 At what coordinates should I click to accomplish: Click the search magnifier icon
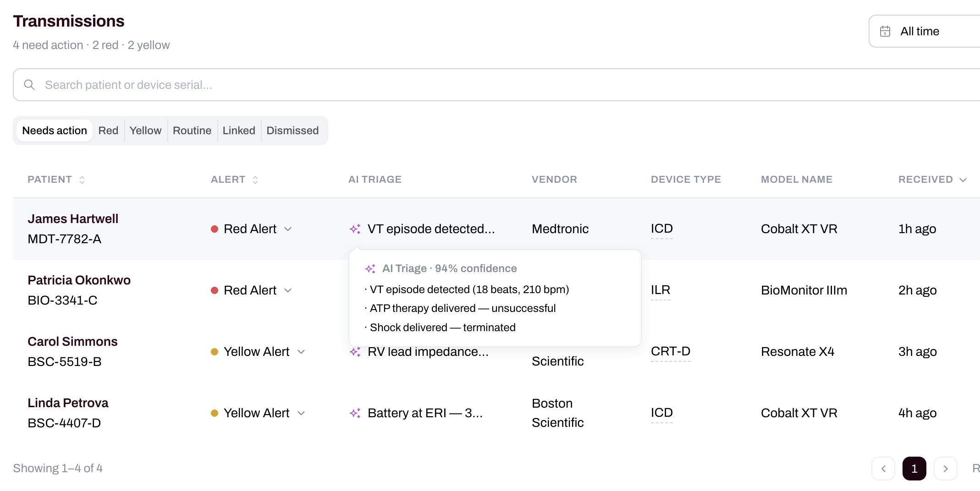[x=29, y=85]
